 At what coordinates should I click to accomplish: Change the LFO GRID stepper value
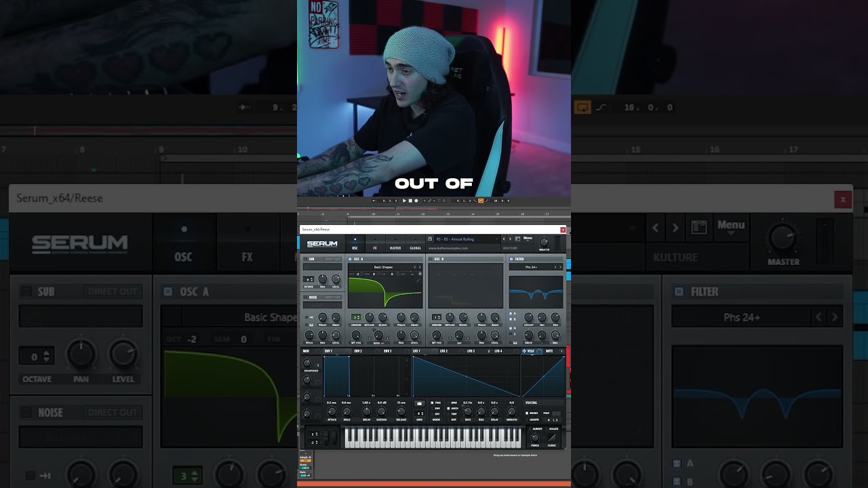coord(420,413)
